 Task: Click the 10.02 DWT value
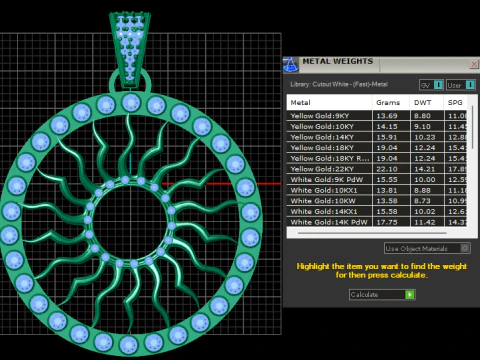(x=425, y=212)
